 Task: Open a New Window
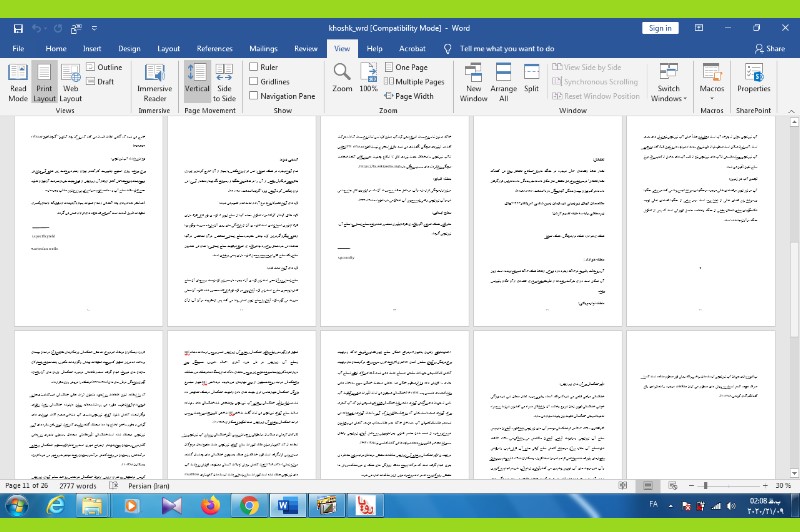coord(473,82)
